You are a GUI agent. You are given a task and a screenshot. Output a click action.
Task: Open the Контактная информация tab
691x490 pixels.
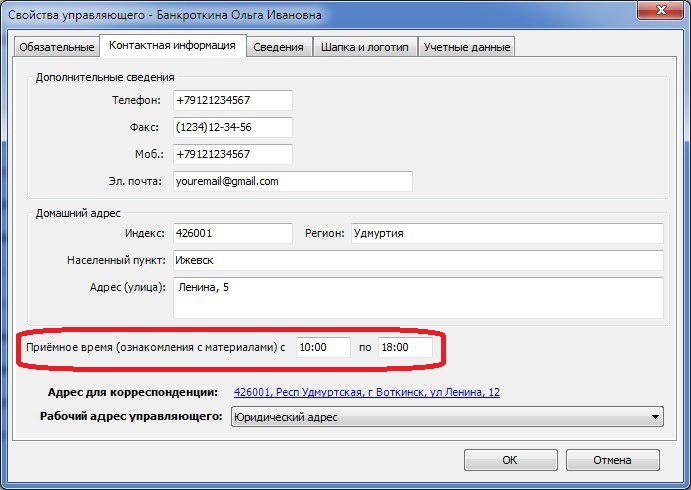(172, 45)
